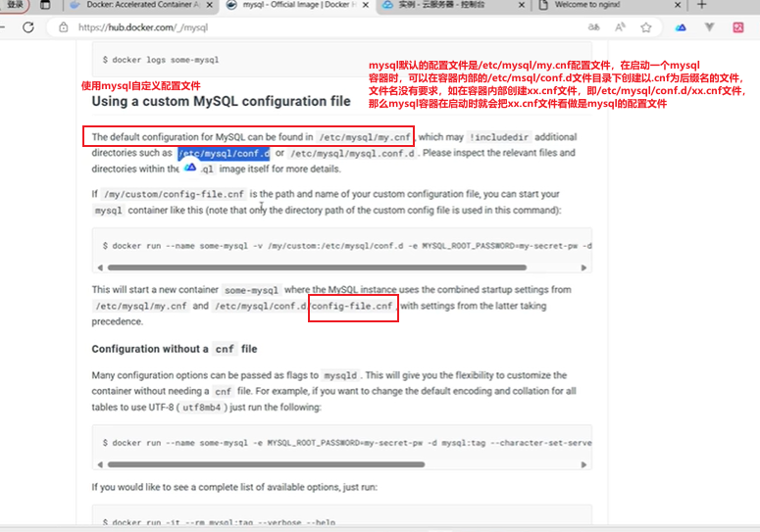Switch to mysql - Official Image tab
The image size is (760, 532).
pos(298,5)
